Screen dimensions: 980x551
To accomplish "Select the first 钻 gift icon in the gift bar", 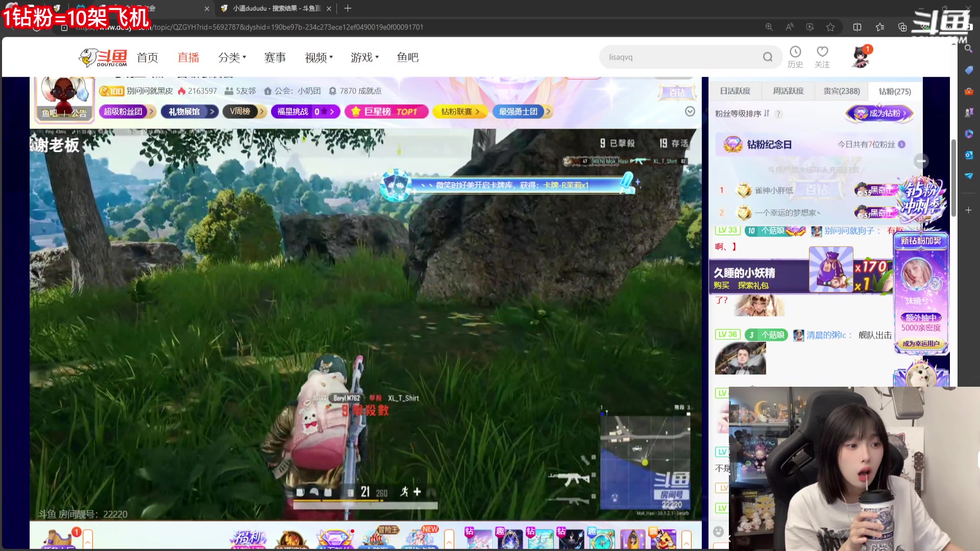I will pos(478,538).
